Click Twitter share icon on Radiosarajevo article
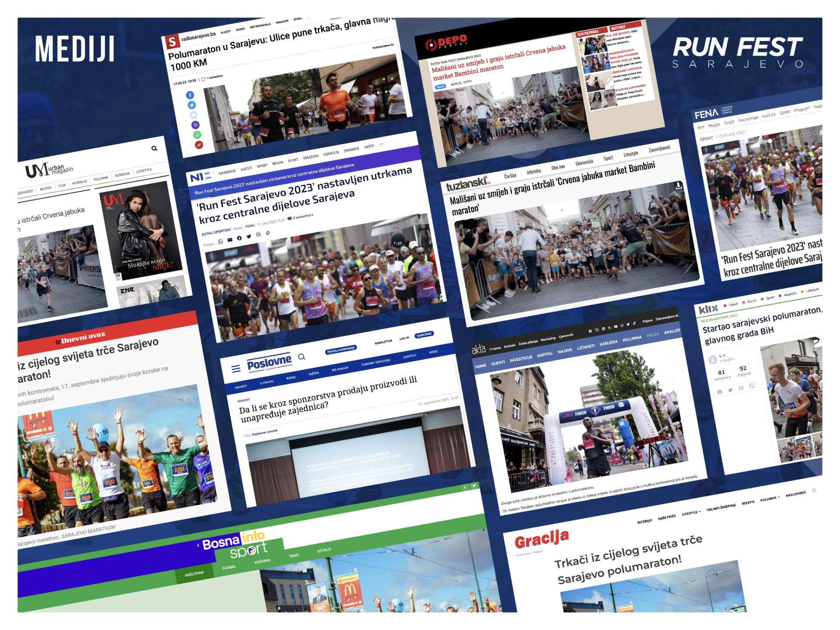840x630 pixels. tap(192, 105)
